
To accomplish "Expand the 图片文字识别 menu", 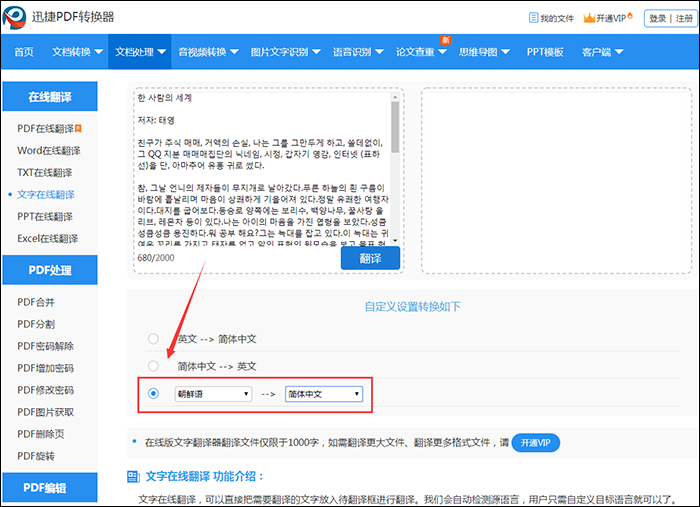I will [x=285, y=52].
